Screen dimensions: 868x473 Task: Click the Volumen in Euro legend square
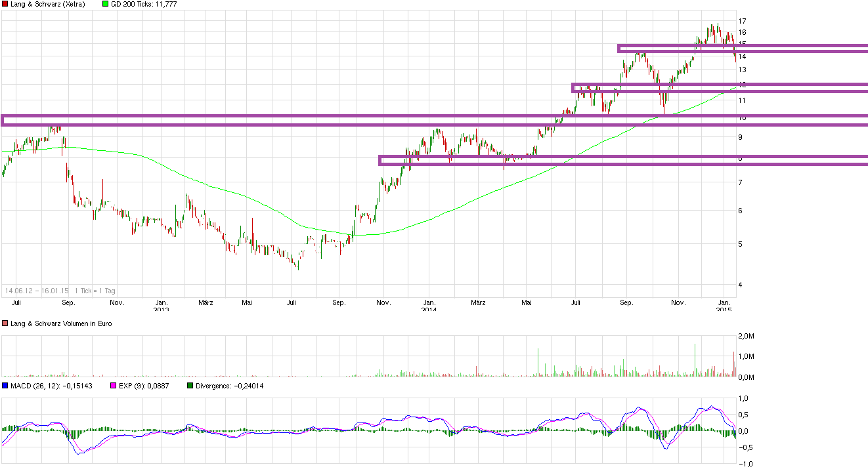(x=5, y=324)
